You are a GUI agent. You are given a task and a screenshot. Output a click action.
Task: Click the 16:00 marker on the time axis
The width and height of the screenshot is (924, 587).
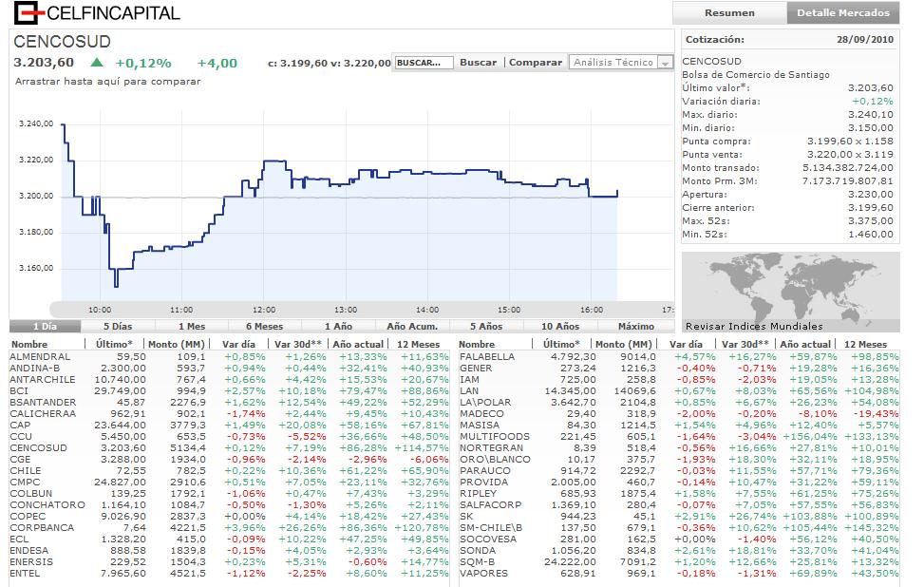(591, 310)
